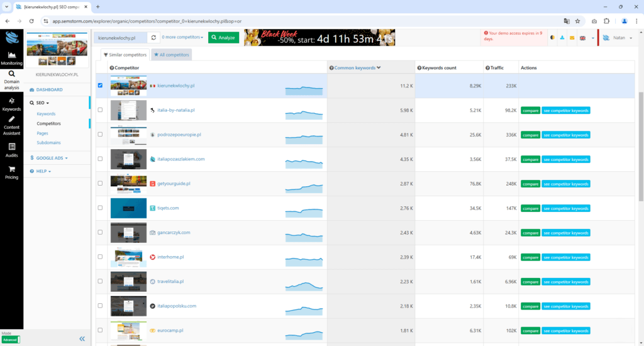
Task: Expand the HELP menu section
Action: (41, 171)
